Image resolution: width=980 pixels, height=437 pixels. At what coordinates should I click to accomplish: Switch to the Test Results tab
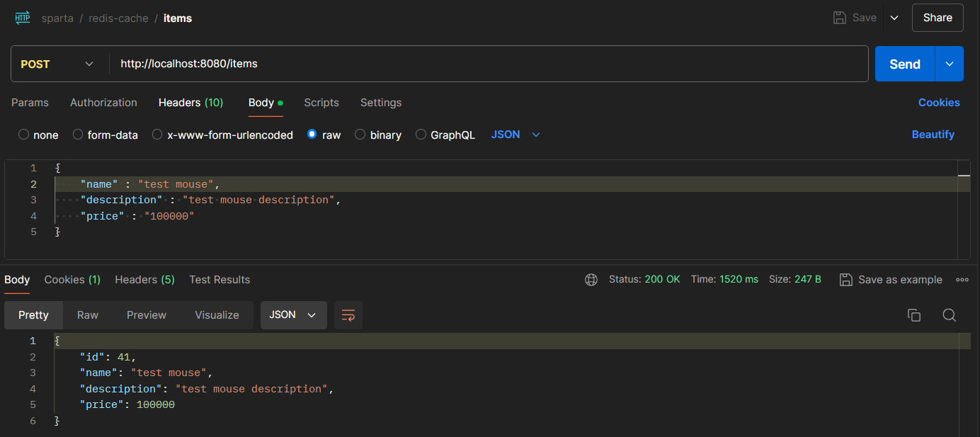coord(220,280)
